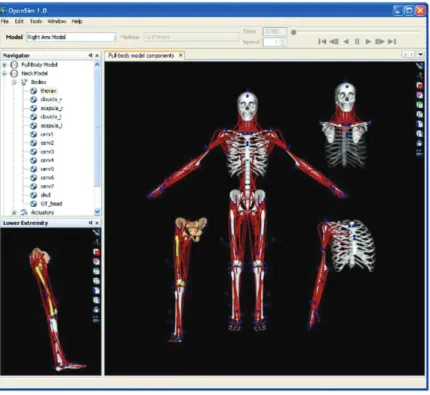This screenshot has height=395, width=430.
Task: Click the arm and ribcage model in view
Action: tap(341, 274)
